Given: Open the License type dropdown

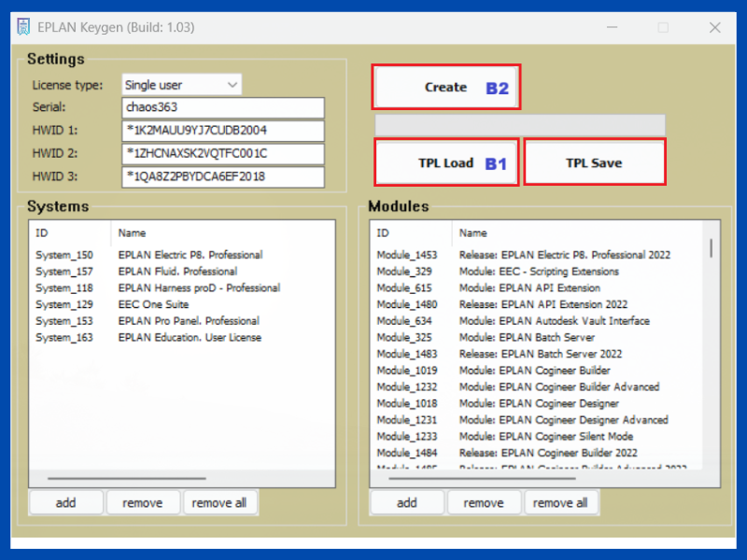Looking at the screenshot, I should point(181,85).
